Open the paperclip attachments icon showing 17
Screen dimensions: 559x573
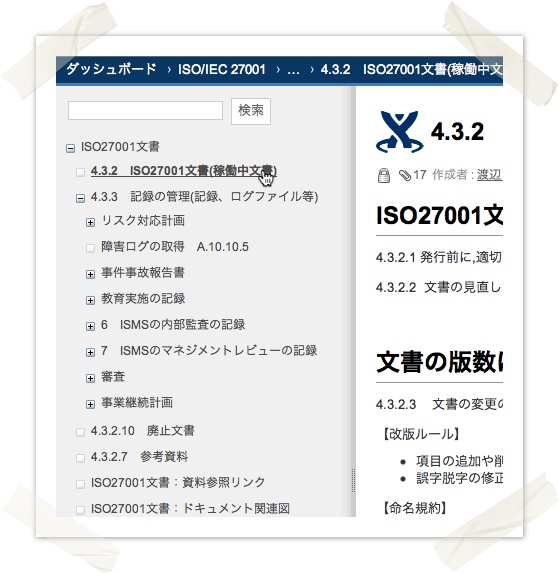pyautogui.click(x=405, y=175)
